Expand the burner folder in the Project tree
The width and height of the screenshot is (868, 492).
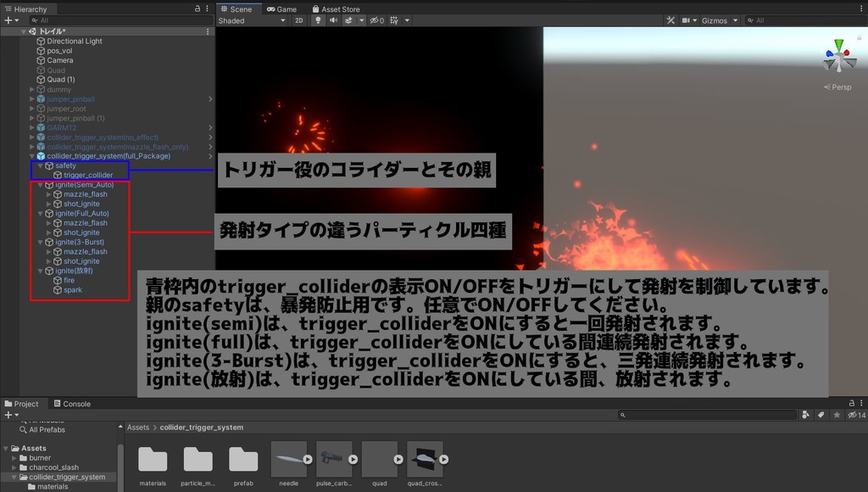(13, 458)
